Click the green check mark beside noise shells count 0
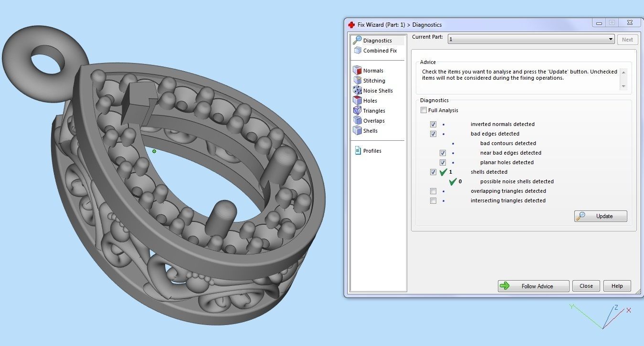Viewport: 644px width, 346px height. point(453,181)
